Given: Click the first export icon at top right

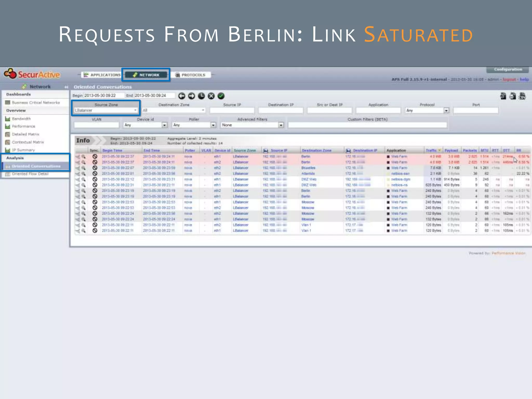Looking at the screenshot, I should point(503,96).
